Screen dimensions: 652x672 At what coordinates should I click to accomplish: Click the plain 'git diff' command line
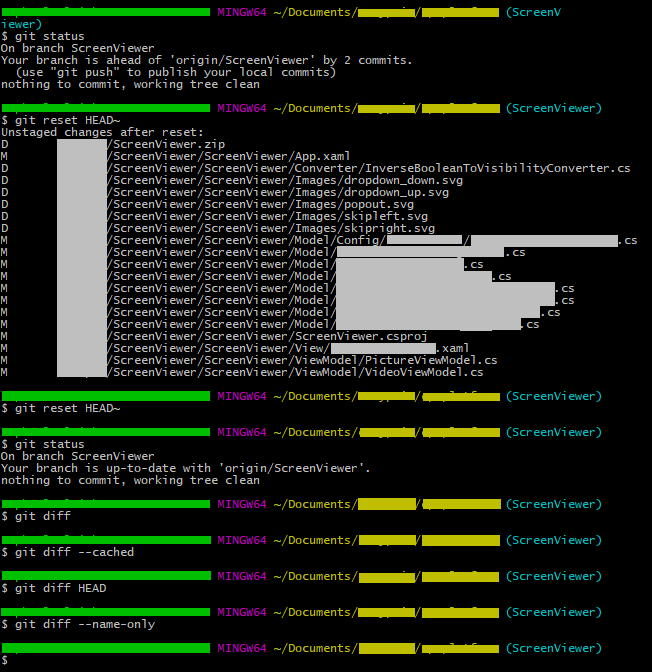pyautogui.click(x=36, y=516)
